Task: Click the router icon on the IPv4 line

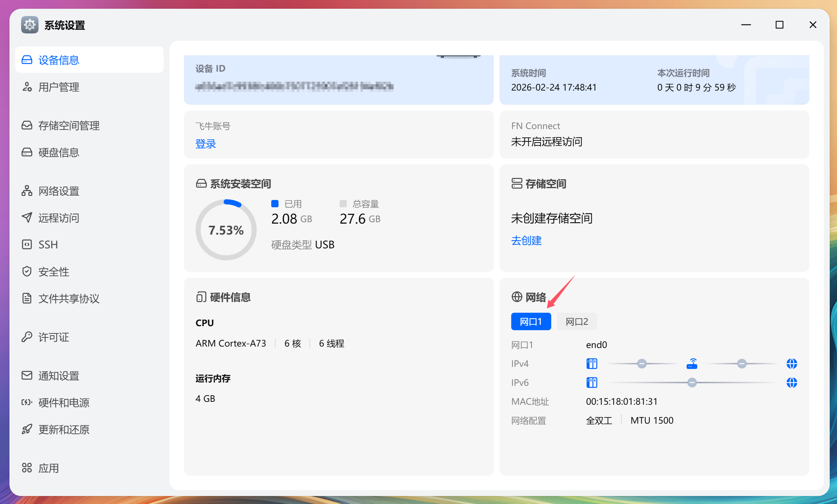Action: coord(692,363)
